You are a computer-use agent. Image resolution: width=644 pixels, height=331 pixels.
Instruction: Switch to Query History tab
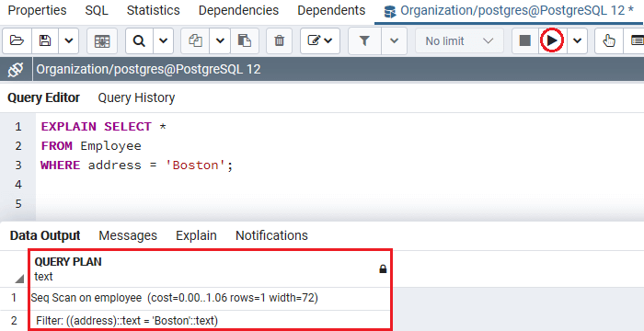click(x=136, y=97)
